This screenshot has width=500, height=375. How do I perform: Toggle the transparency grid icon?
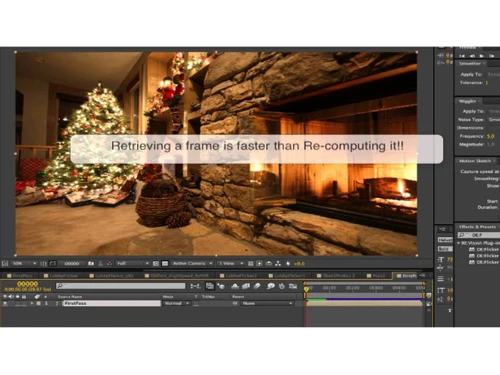(x=165, y=263)
